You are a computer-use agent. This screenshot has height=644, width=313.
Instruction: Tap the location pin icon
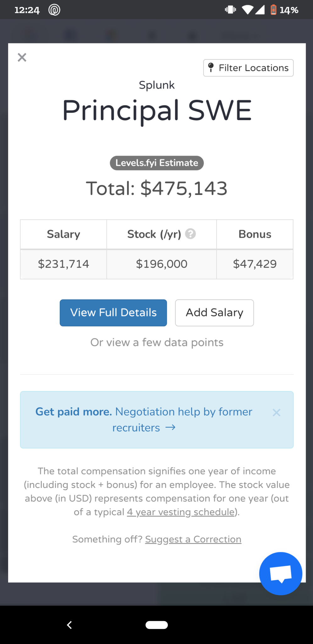[x=211, y=68]
